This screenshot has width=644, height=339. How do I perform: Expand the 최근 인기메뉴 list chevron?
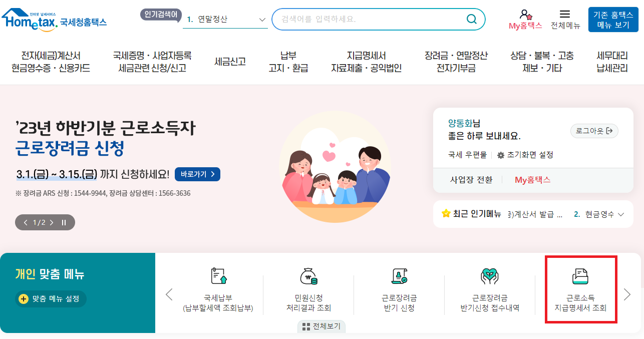coord(621,214)
